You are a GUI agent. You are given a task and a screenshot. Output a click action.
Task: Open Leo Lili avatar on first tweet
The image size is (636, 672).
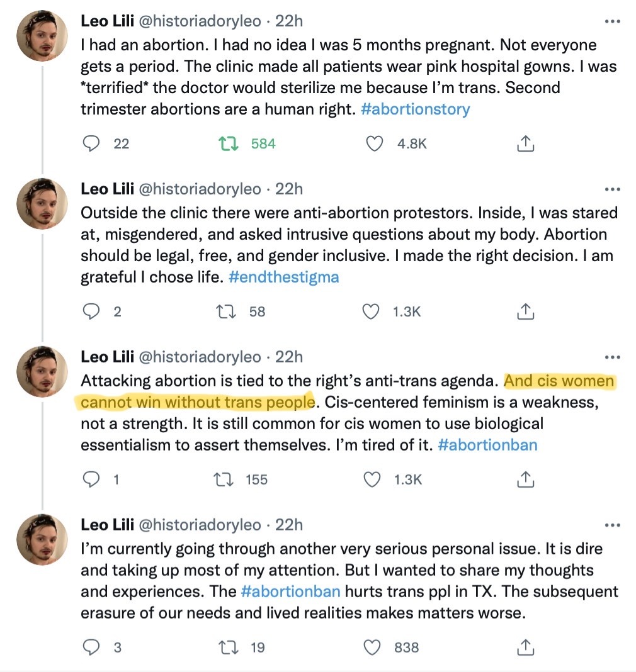42,36
